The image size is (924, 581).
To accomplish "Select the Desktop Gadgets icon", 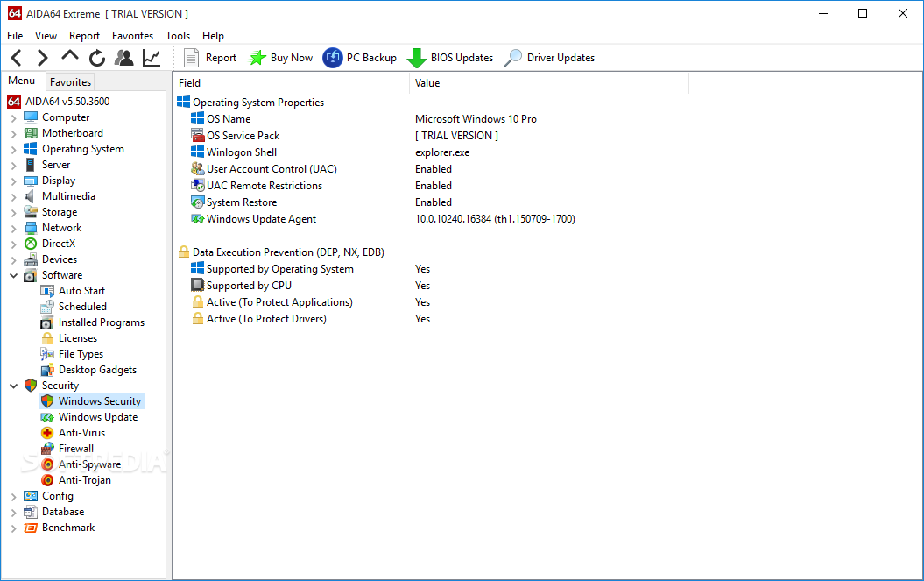I will pyautogui.click(x=47, y=370).
